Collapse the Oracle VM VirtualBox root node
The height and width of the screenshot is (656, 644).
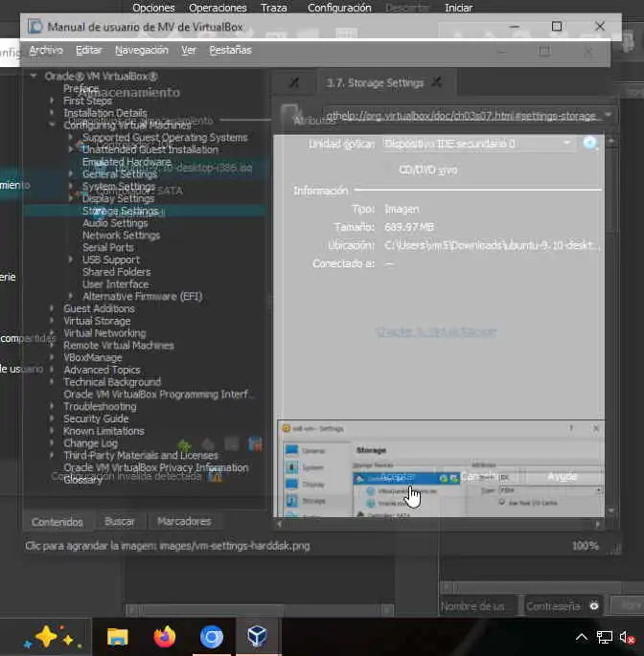click(34, 77)
